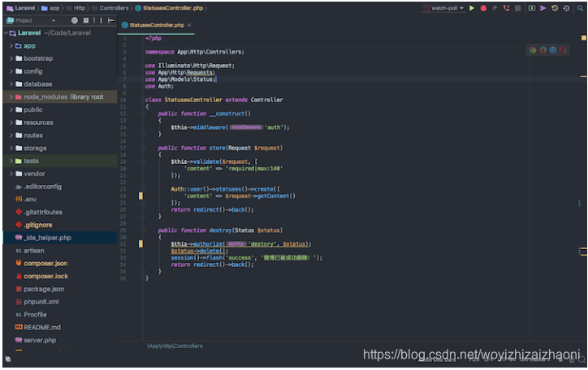Collapse all folders icon in Project toolbar
The height and width of the screenshot is (370, 588).
point(86,20)
